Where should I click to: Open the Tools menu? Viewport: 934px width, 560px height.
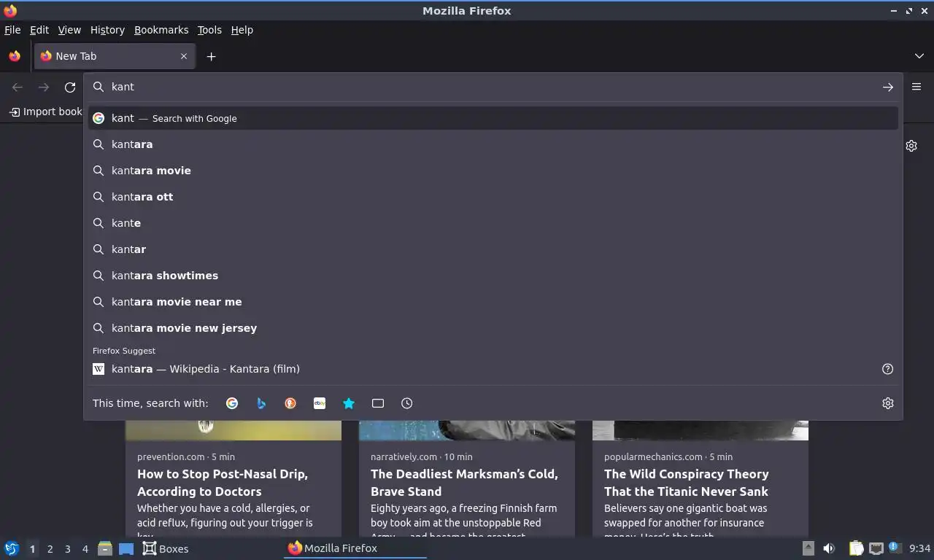coord(209,30)
